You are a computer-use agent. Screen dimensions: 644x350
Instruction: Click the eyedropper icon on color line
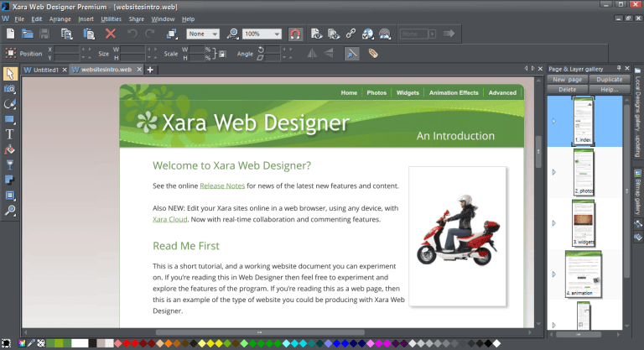[x=31, y=343]
